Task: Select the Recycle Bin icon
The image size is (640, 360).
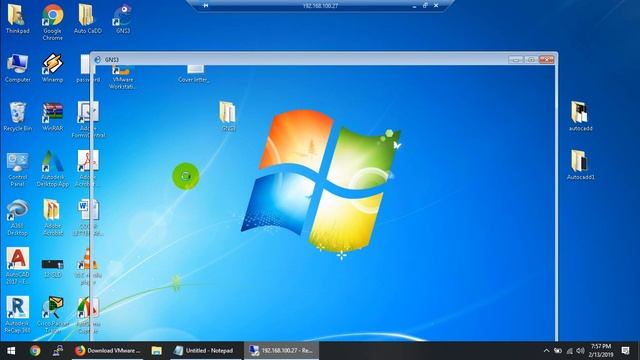Action: (18, 117)
